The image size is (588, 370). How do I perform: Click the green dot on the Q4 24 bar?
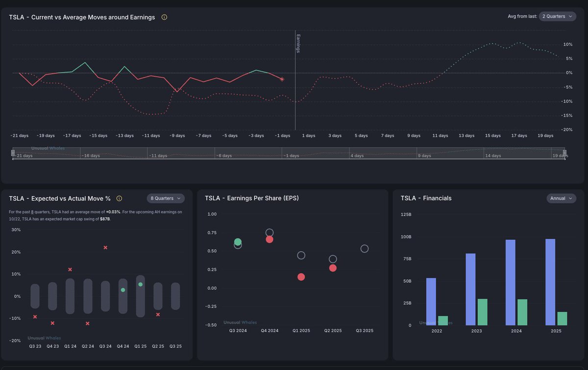[123, 290]
